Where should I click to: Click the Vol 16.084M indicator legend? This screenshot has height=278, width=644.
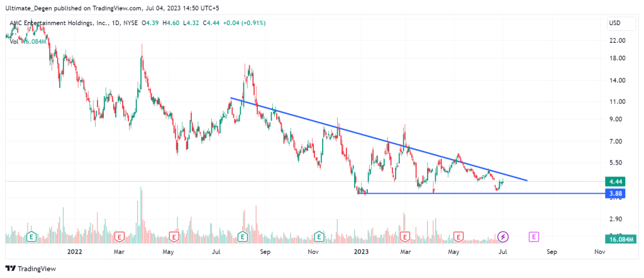pyautogui.click(x=27, y=42)
